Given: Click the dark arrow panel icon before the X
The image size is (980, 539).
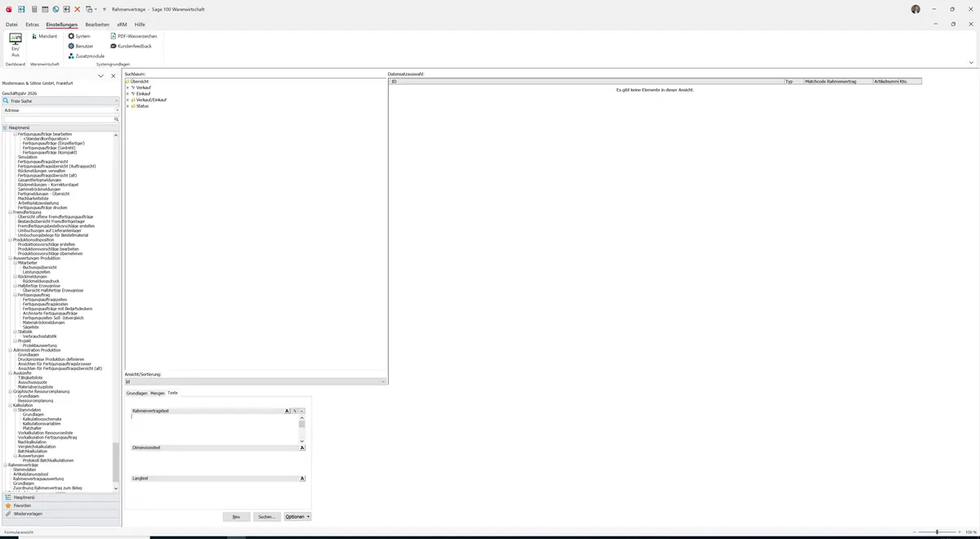Looking at the screenshot, I should pyautogui.click(x=66, y=9).
